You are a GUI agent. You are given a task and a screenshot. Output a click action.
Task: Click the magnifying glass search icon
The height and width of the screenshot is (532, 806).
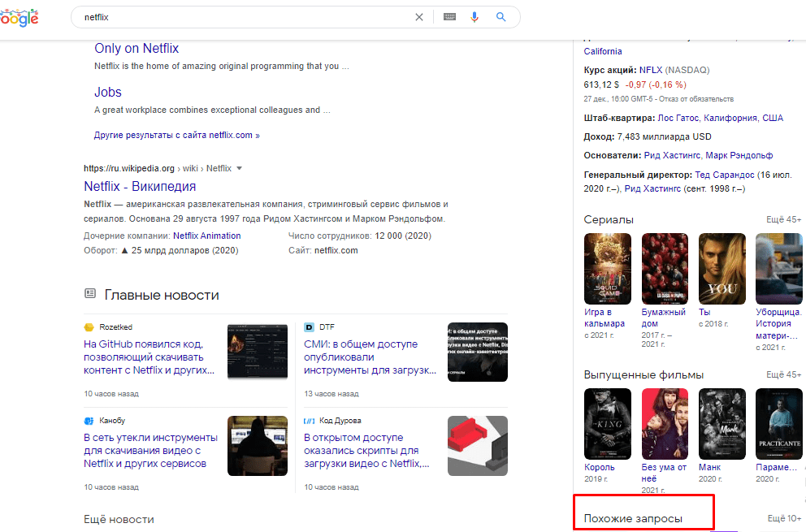click(x=500, y=17)
